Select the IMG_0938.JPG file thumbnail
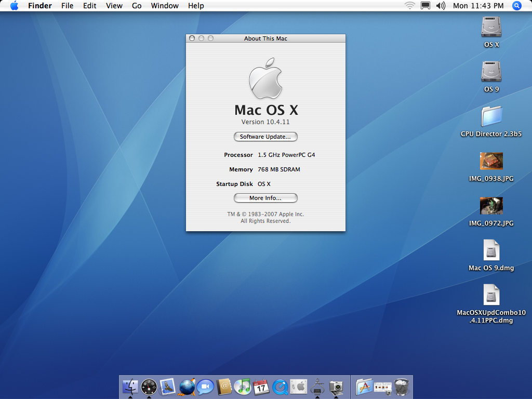Screen dimensions: 532x399 point(491,161)
